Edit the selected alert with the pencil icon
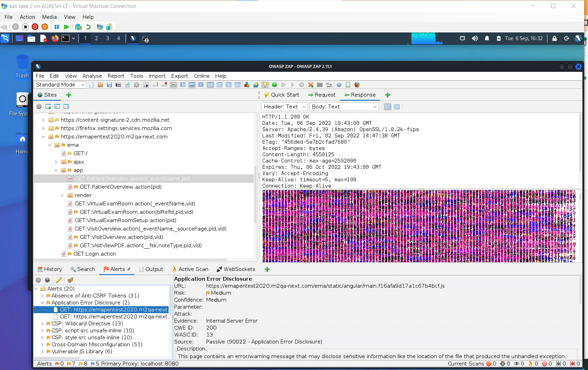This screenshot has width=588, height=370. [59, 280]
